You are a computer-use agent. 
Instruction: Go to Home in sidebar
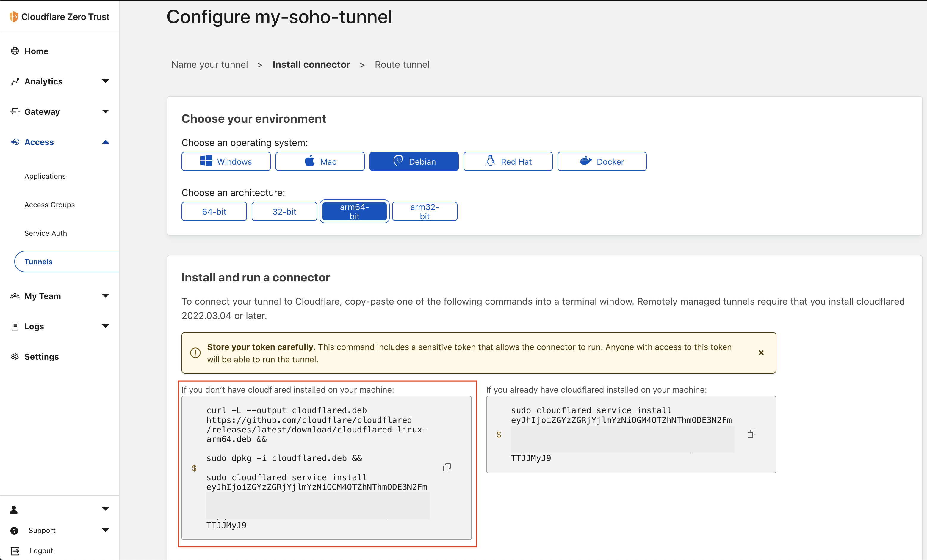[x=36, y=51]
